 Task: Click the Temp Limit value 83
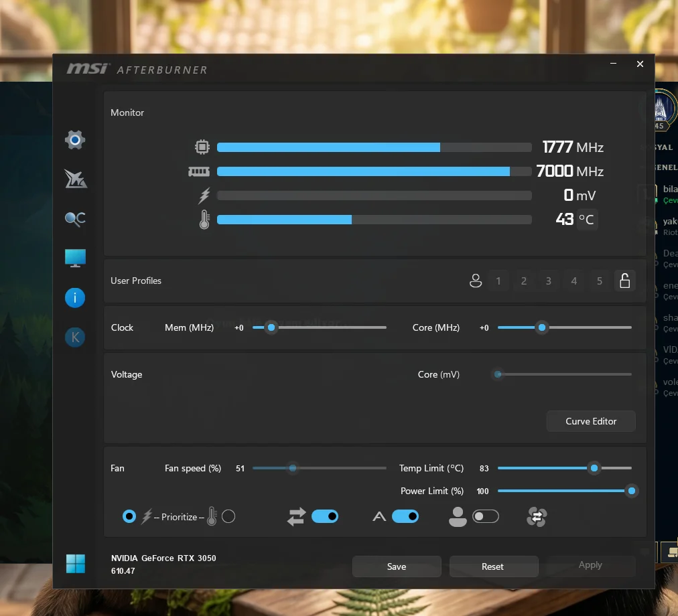484,469
